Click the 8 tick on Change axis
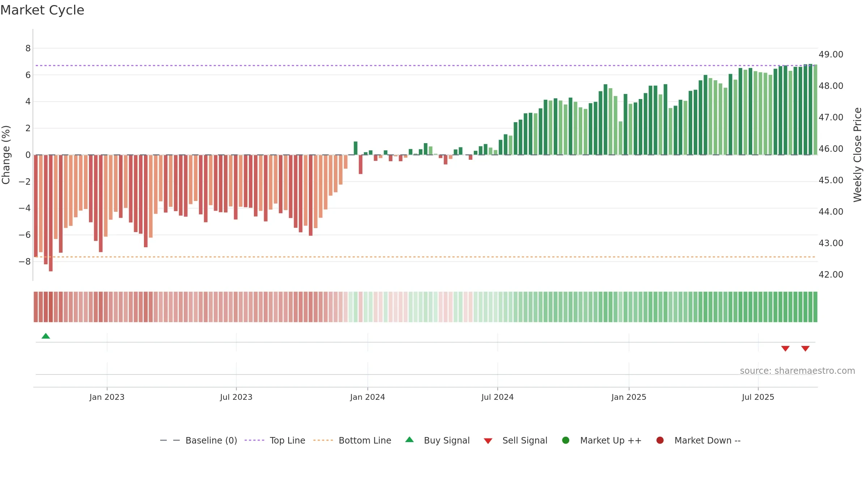Screen dimensions: 868x488 click(28, 48)
